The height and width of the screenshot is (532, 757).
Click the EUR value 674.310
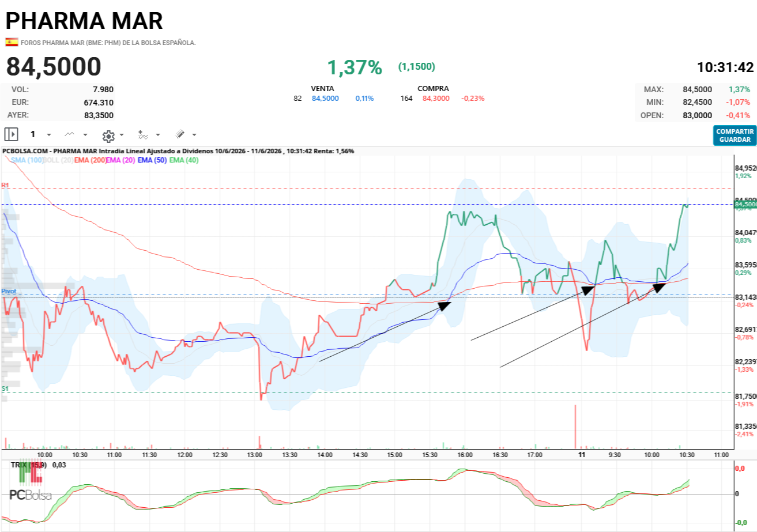click(99, 103)
